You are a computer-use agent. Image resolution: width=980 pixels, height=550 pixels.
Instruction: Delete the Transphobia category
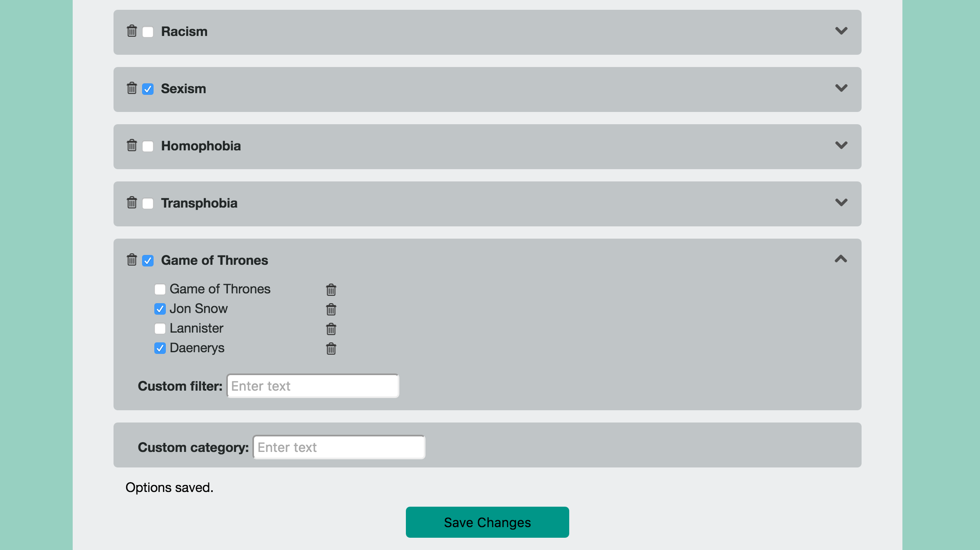(x=131, y=203)
